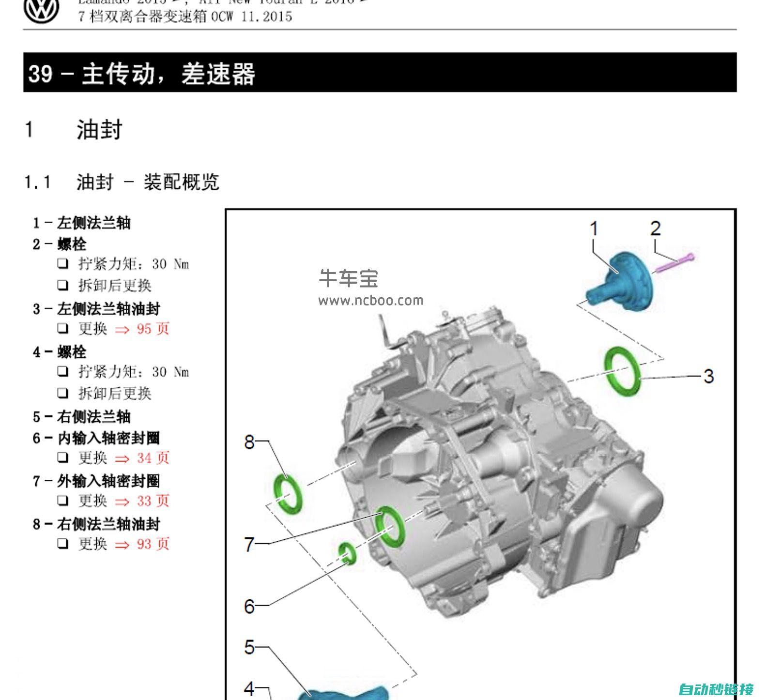Select list item '1 – 左侧法兰轴'
Viewport: 766px width, 700px height.
click(81, 223)
